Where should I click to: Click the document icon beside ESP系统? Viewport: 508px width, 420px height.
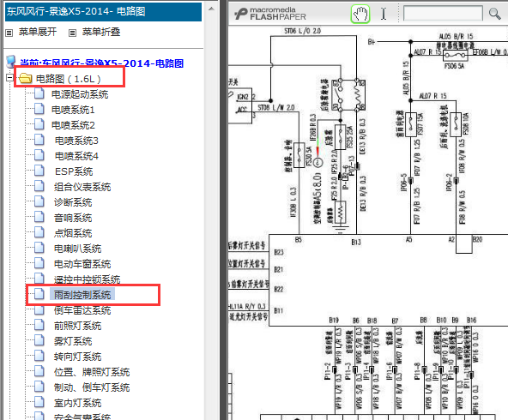tap(39, 171)
